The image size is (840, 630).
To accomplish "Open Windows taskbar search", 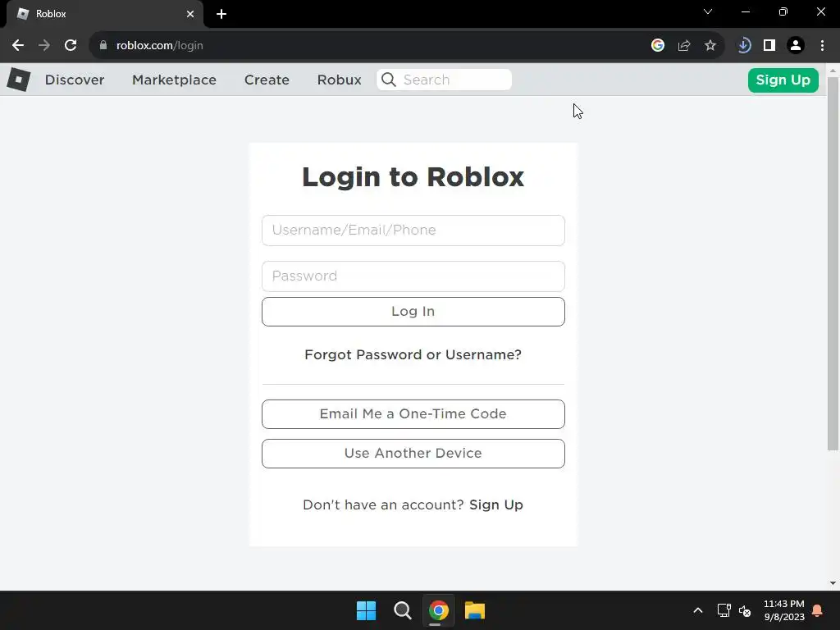I will click(402, 610).
